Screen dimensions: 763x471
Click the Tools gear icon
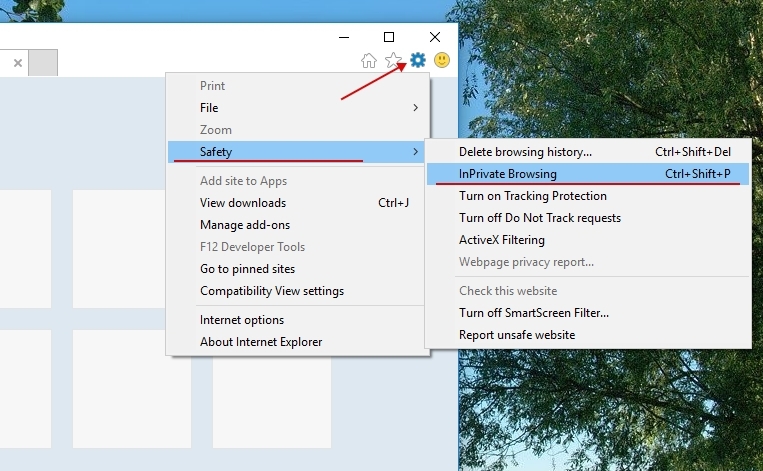click(418, 60)
